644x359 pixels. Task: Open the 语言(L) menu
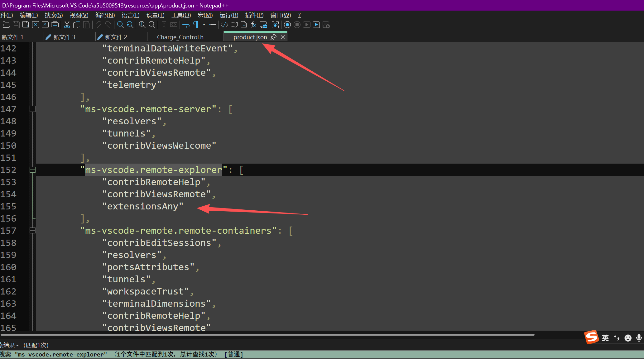(130, 15)
